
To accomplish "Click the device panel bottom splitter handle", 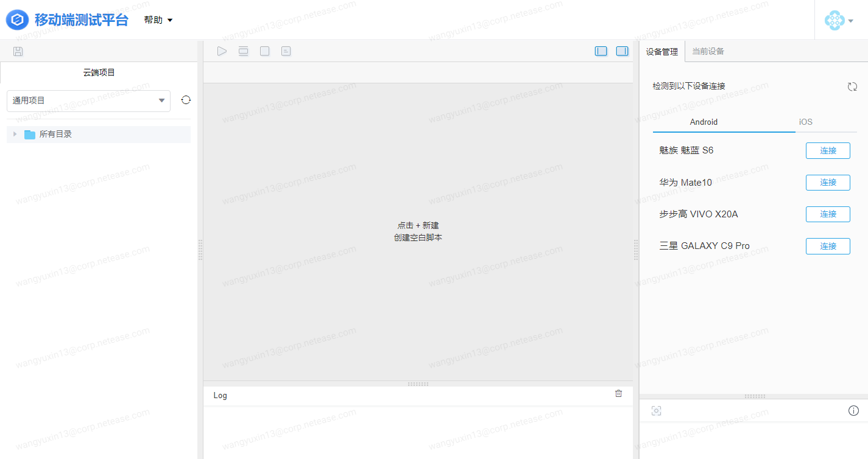I will point(755,396).
